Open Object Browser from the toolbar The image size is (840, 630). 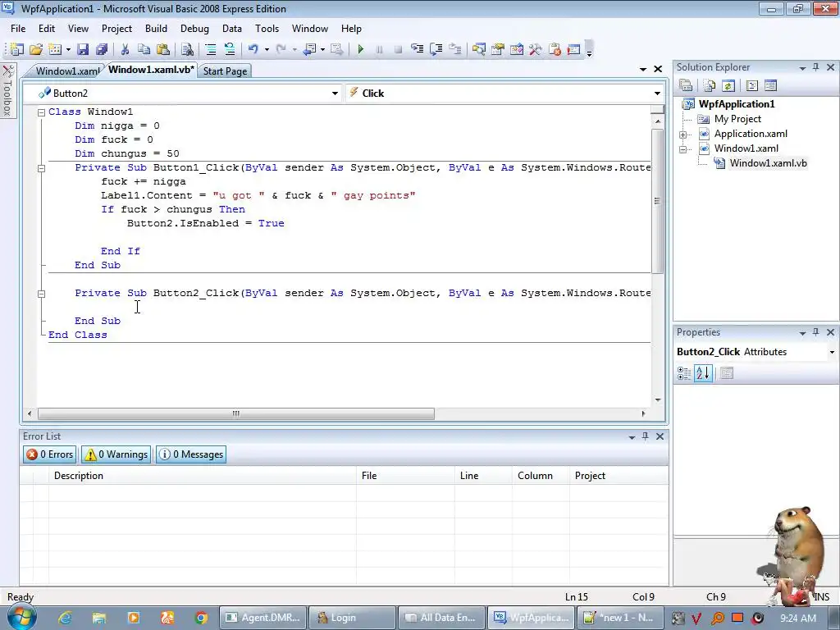(517, 49)
